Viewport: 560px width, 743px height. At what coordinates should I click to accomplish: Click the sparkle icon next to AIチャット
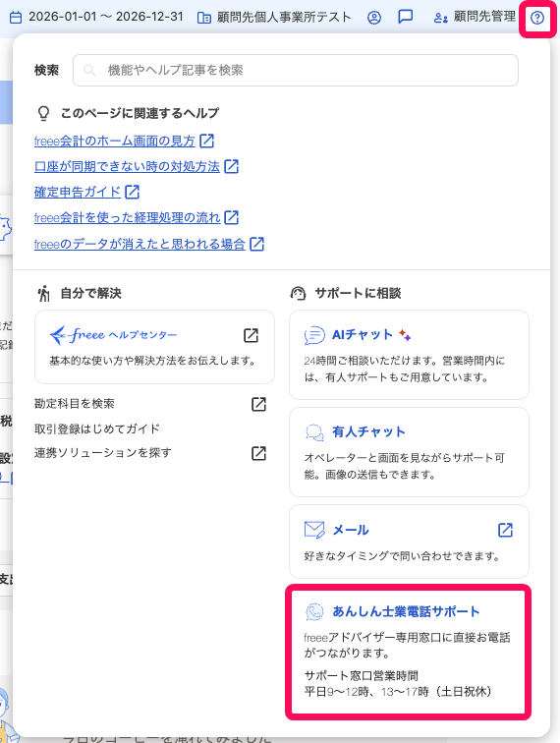click(405, 334)
